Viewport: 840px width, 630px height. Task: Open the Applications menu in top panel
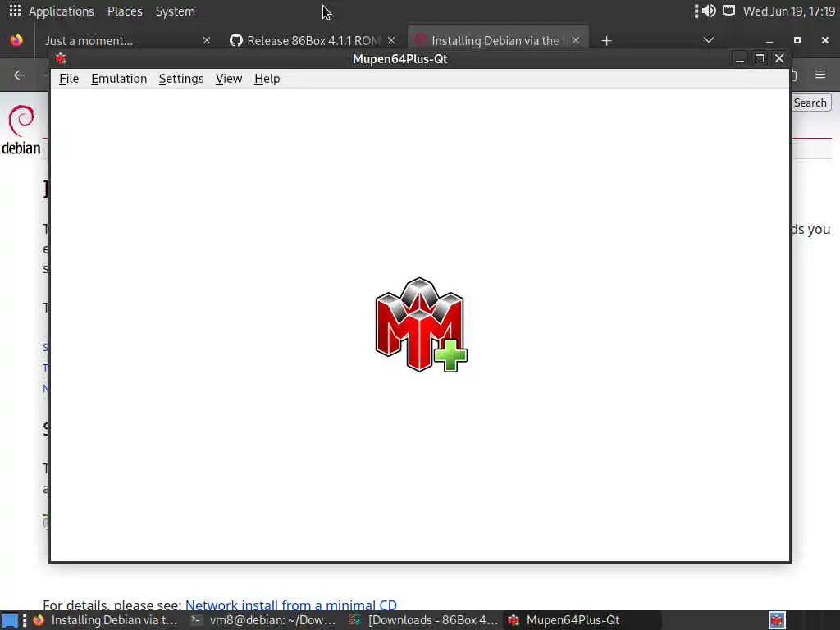pos(61,11)
